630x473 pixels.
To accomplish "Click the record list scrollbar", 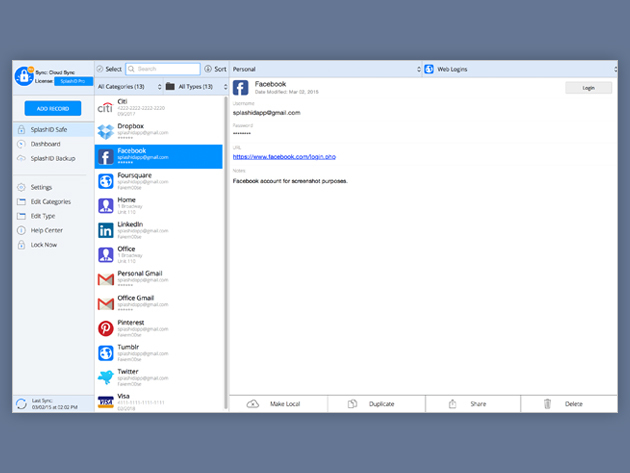I will [226, 253].
